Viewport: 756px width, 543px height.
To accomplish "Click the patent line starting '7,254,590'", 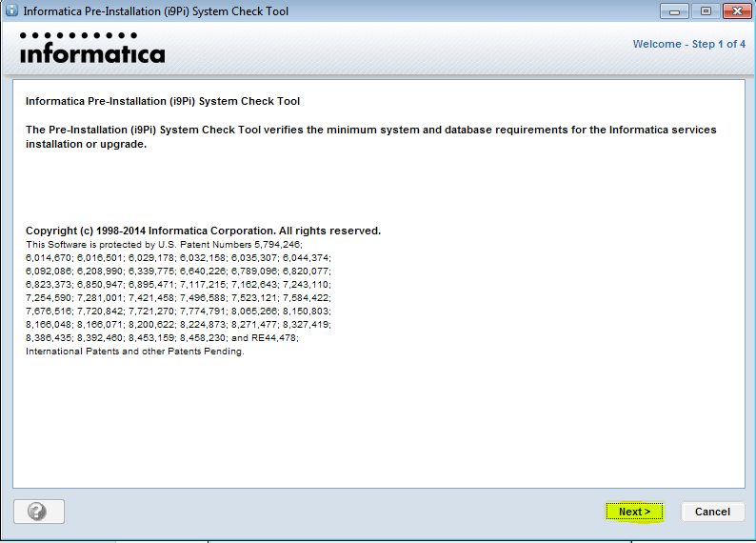I will click(178, 297).
